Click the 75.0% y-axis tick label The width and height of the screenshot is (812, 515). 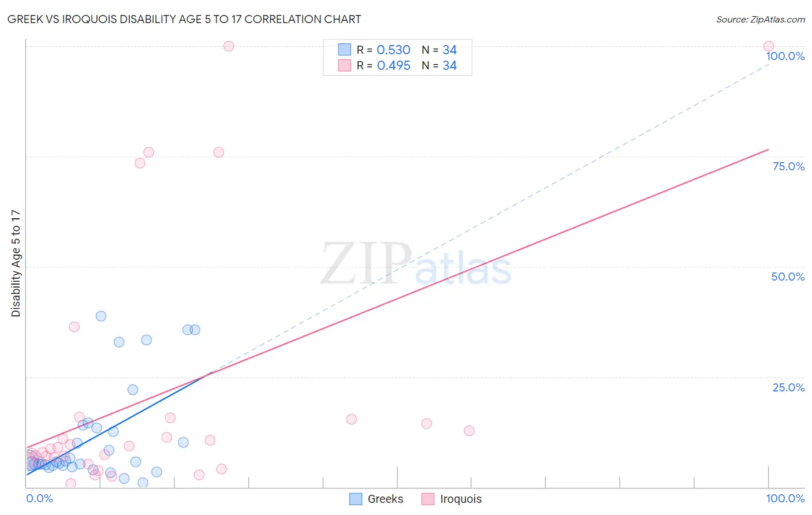click(x=788, y=166)
